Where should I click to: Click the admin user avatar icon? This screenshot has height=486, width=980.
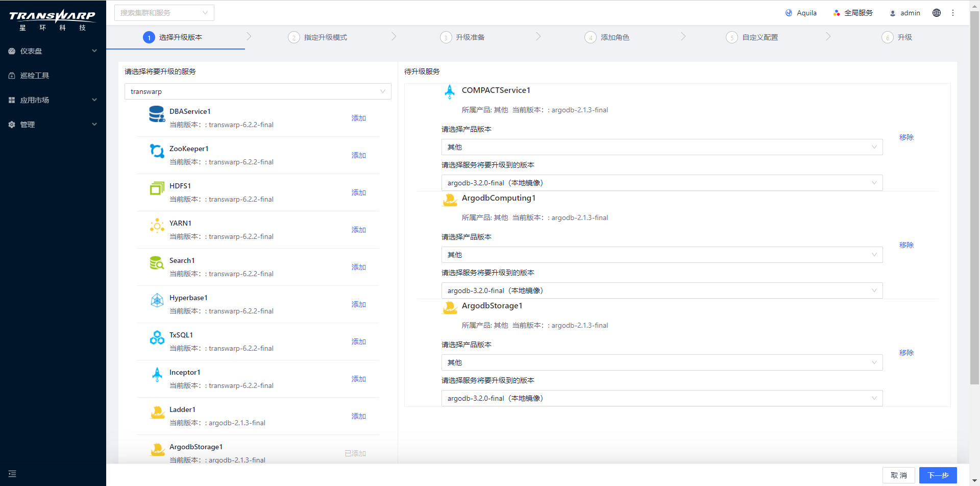click(893, 13)
